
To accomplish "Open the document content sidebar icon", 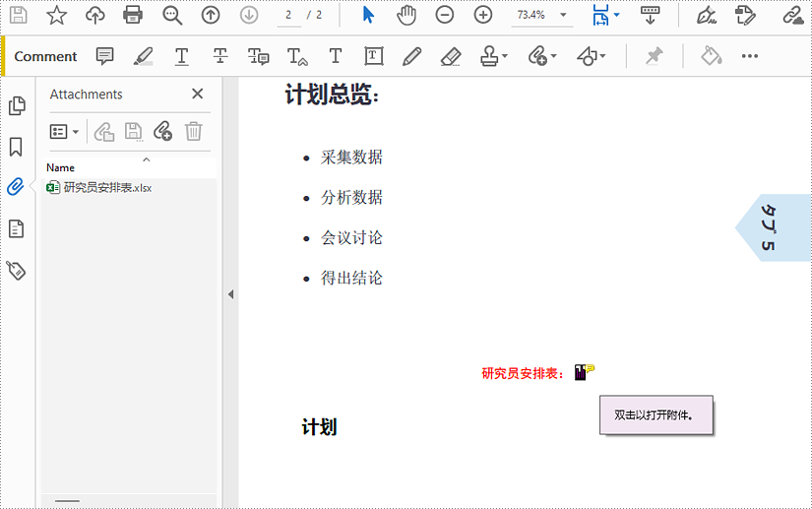I will (x=16, y=228).
